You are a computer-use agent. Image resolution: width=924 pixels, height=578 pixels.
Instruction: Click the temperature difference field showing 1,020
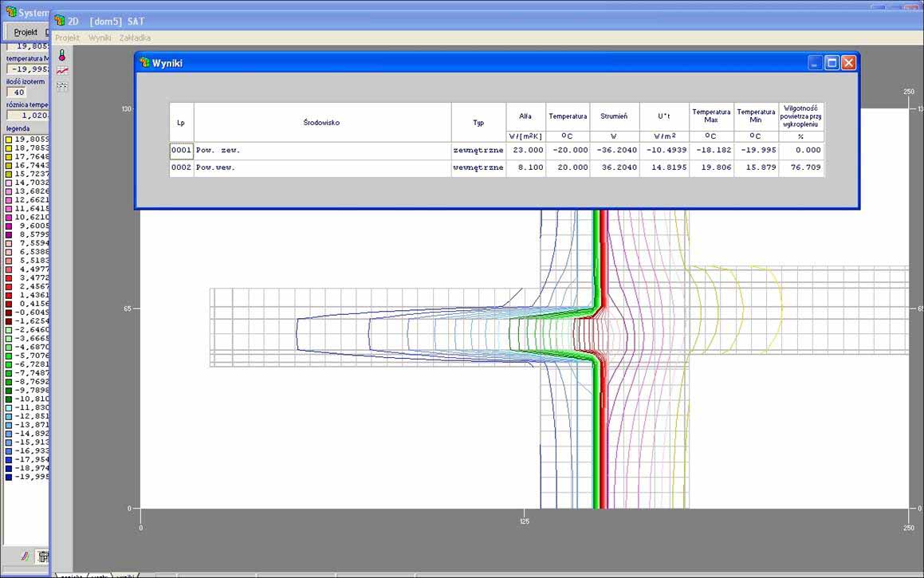(28, 116)
